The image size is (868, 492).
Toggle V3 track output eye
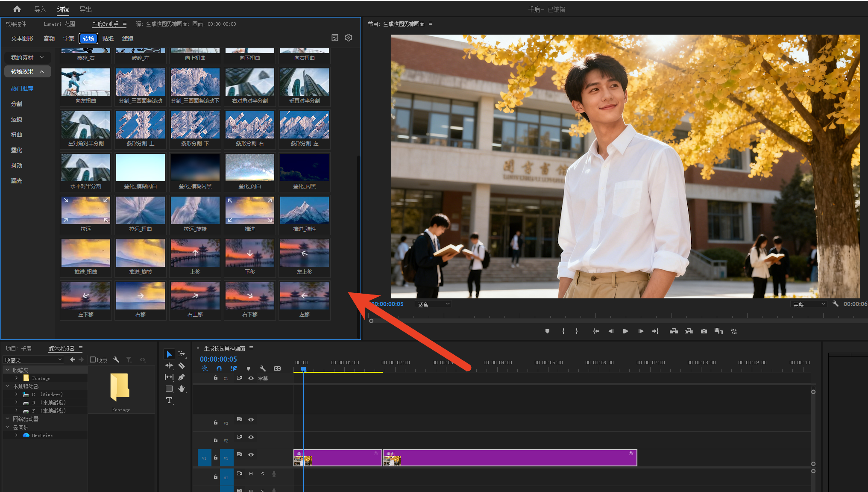pos(251,420)
